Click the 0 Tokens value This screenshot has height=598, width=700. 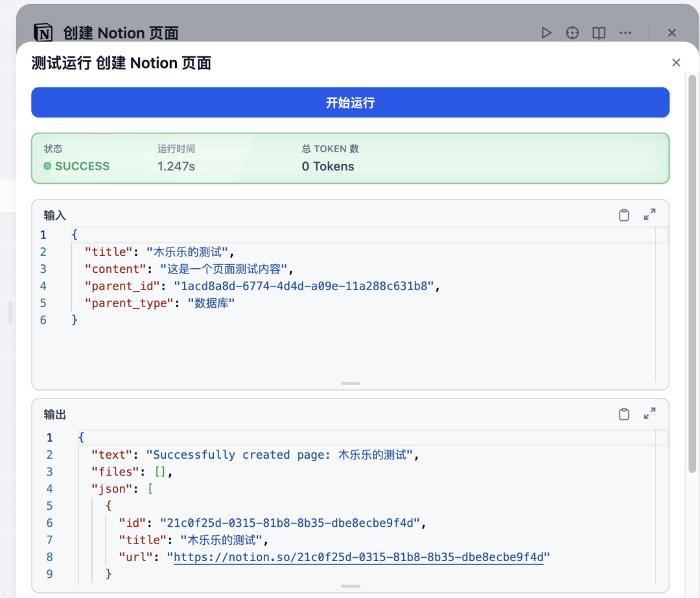tap(328, 167)
